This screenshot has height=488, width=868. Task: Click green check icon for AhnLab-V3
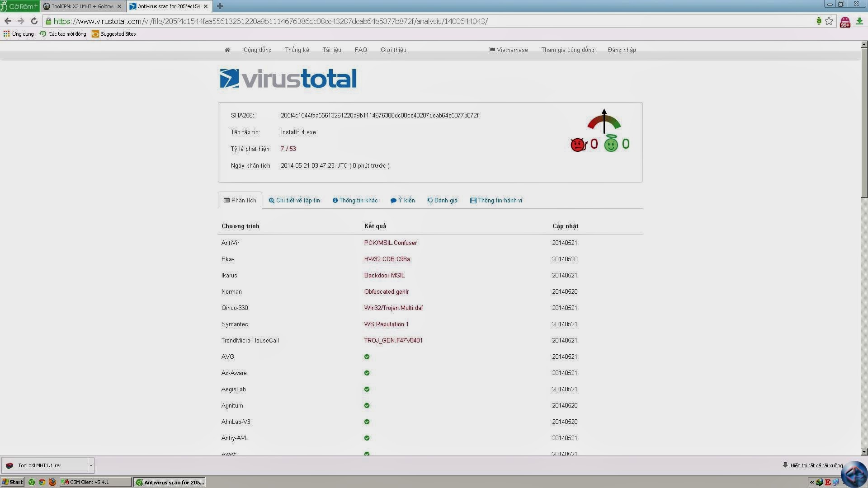367,422
